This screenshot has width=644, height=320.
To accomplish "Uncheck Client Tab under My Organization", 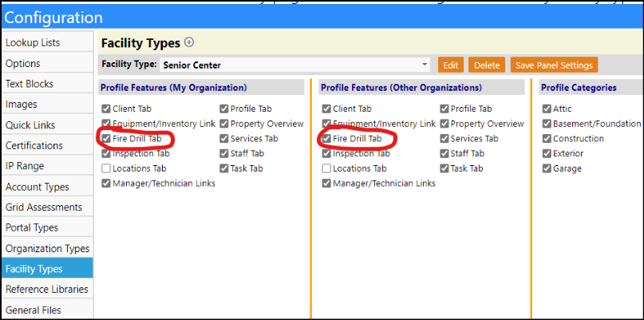I will click(106, 109).
